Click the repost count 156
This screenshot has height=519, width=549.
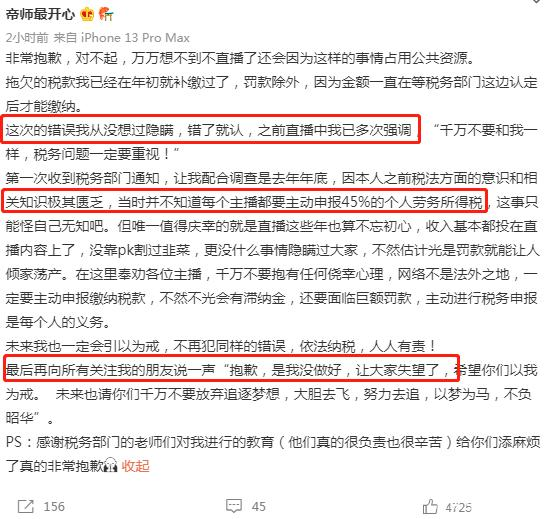[54, 507]
